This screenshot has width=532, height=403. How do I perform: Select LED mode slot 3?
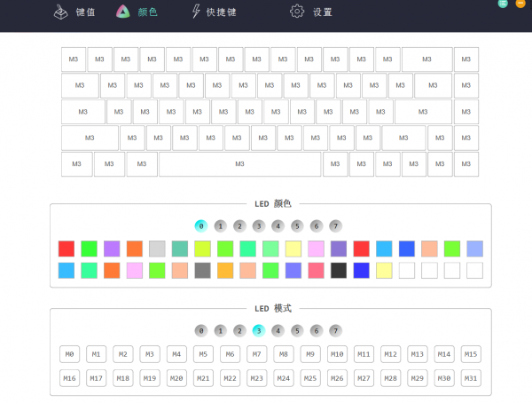(x=259, y=330)
